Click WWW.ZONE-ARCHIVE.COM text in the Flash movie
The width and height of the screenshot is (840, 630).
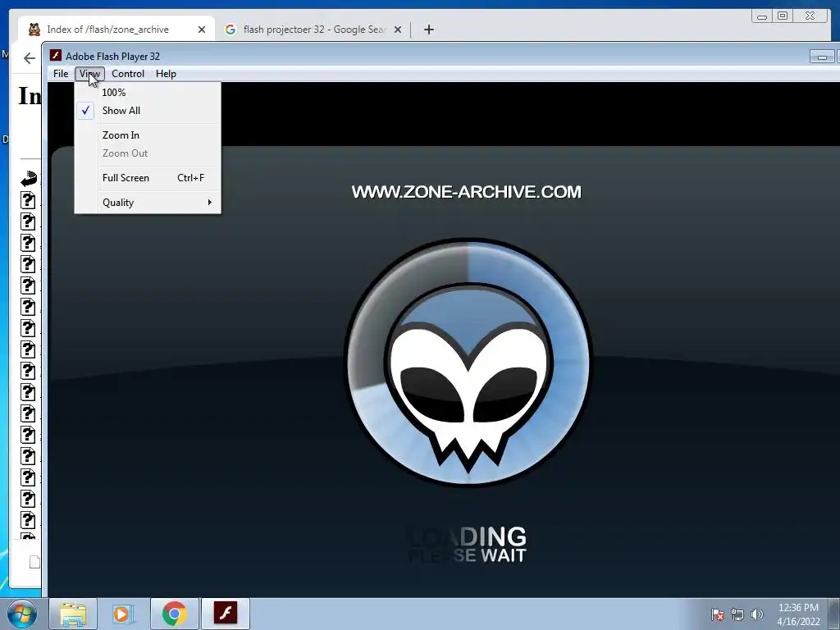tap(466, 192)
